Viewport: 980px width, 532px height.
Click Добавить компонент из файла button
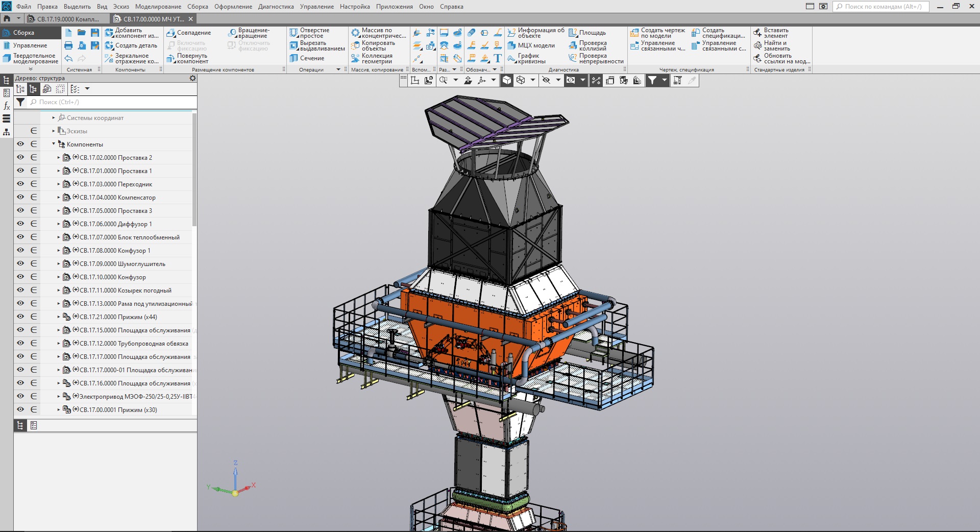click(x=132, y=33)
